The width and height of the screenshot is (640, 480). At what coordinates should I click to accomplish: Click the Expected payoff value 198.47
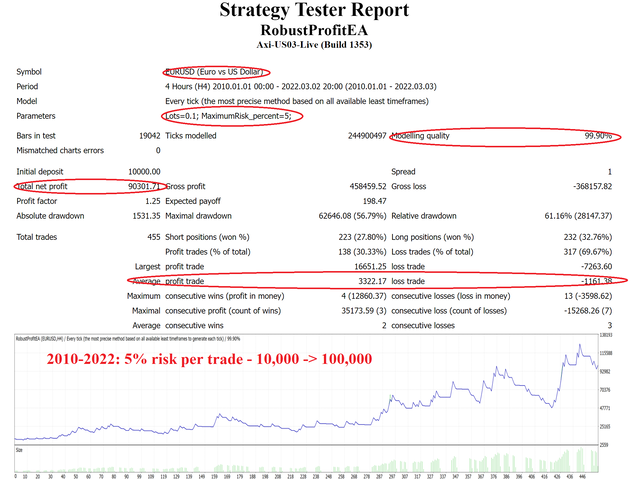coord(374,201)
